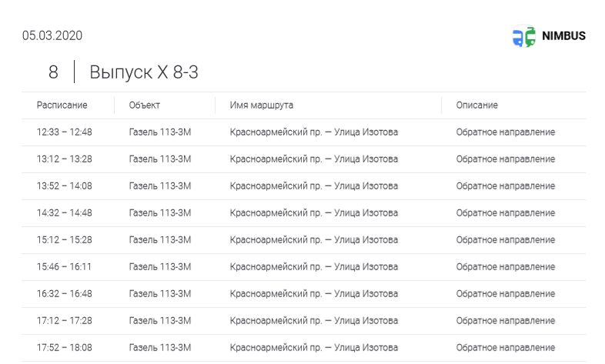Select the 13:12 – 13:28 time slot
The height and width of the screenshot is (364, 605).
[65, 159]
